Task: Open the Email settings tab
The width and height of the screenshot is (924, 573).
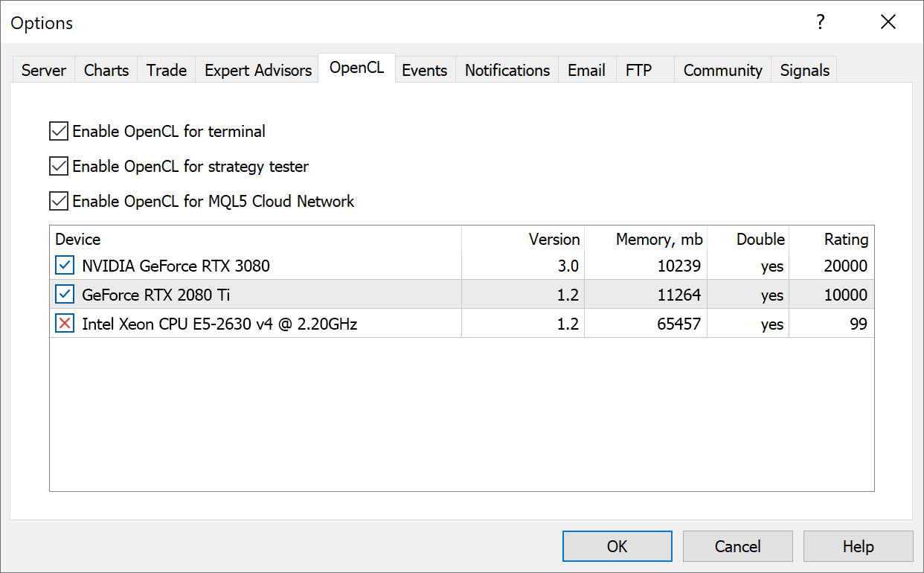Action: point(586,70)
